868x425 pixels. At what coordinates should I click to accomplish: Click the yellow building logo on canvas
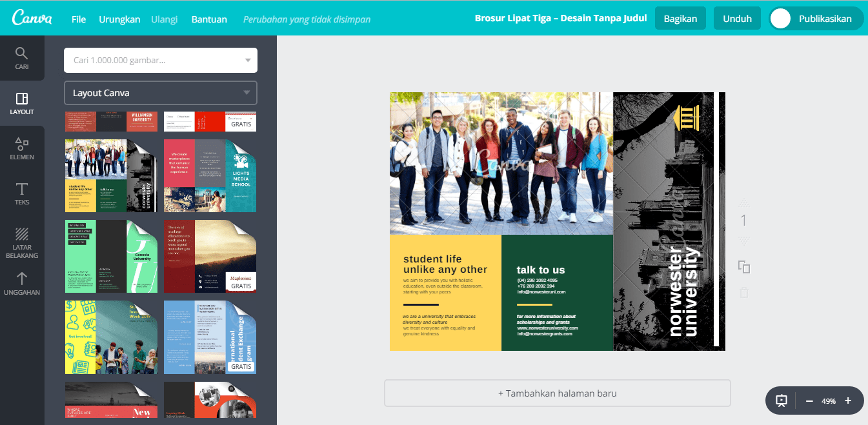point(686,118)
